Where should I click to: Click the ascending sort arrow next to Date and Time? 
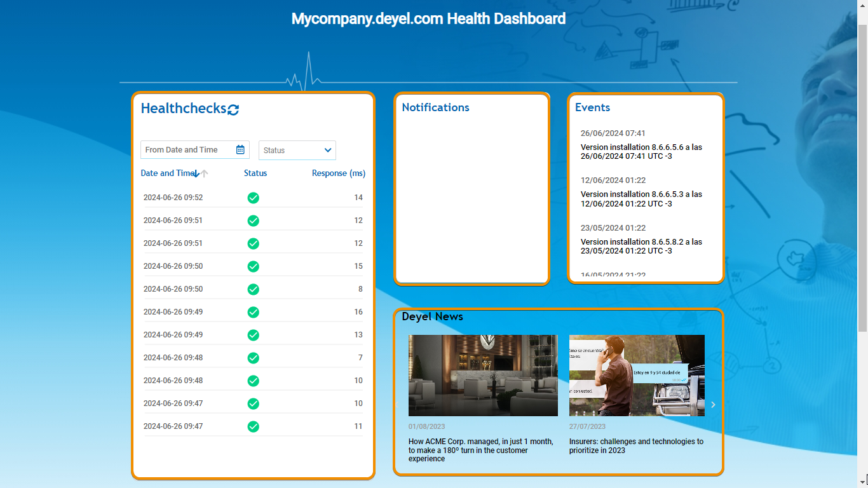[x=204, y=173]
